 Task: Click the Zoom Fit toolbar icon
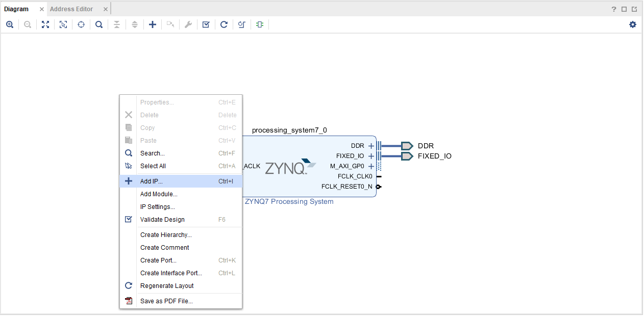pos(45,24)
